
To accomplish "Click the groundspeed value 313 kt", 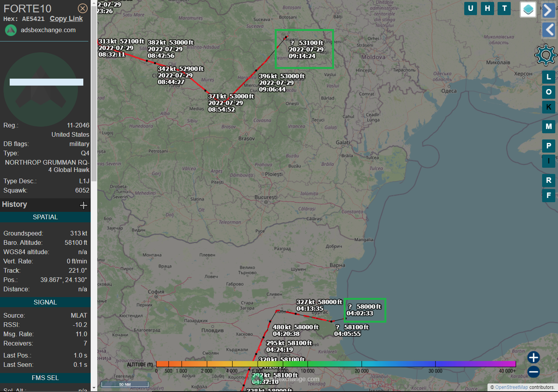I will pos(79,234).
